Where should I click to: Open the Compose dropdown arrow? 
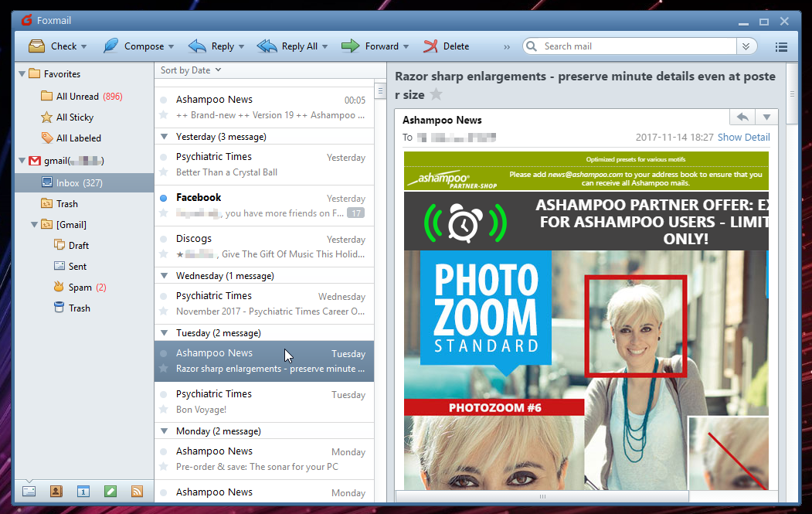coord(171,46)
